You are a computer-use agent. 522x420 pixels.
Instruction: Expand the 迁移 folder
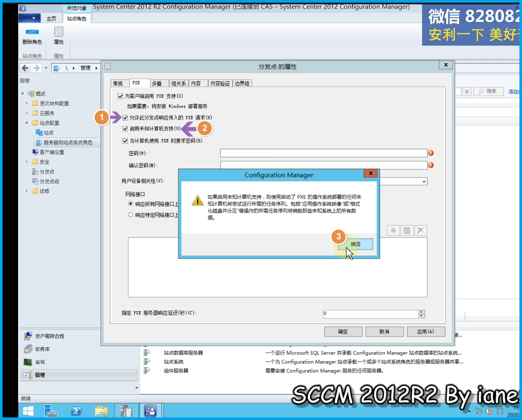pyautogui.click(x=27, y=191)
